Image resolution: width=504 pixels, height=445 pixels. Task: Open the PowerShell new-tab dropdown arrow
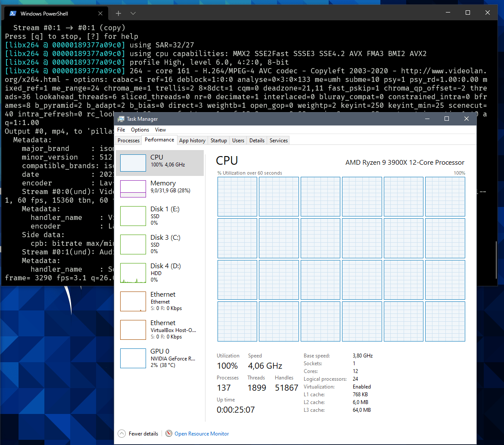click(133, 13)
